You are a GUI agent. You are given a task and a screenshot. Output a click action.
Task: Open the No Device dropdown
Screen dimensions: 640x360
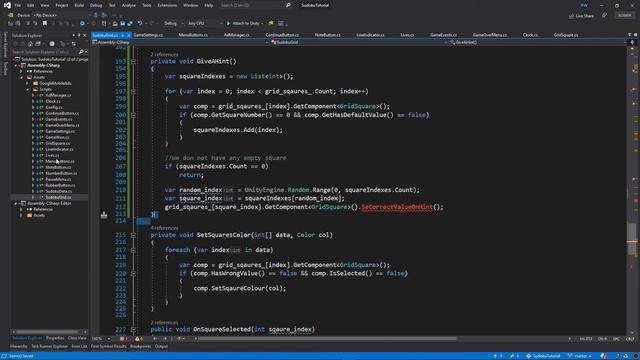61,15
